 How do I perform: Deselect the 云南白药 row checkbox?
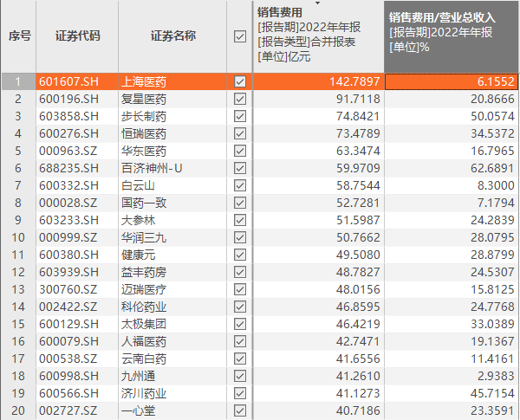click(240, 359)
